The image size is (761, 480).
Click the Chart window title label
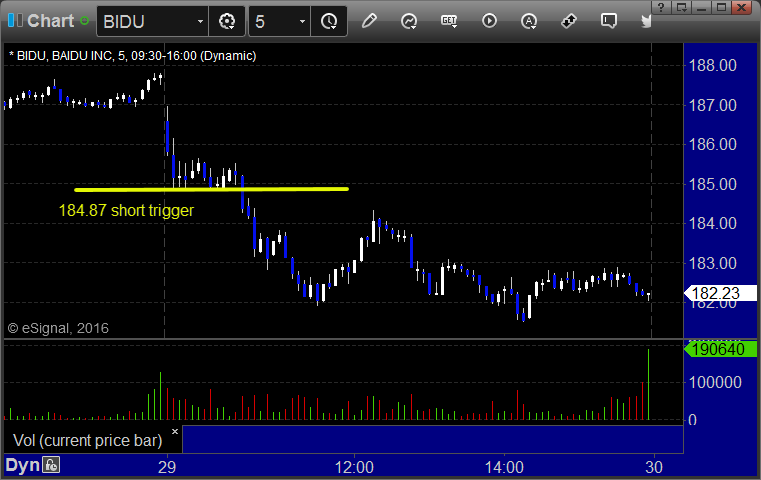tap(50, 21)
